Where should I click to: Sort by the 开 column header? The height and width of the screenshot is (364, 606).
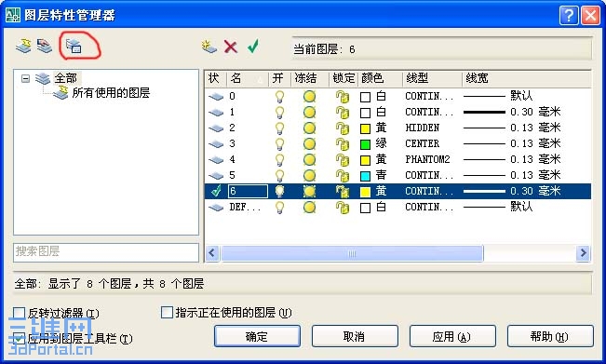click(x=279, y=78)
